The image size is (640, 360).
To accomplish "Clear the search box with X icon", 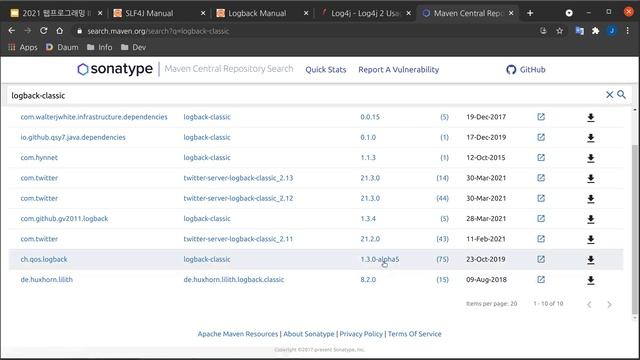I will [x=609, y=95].
